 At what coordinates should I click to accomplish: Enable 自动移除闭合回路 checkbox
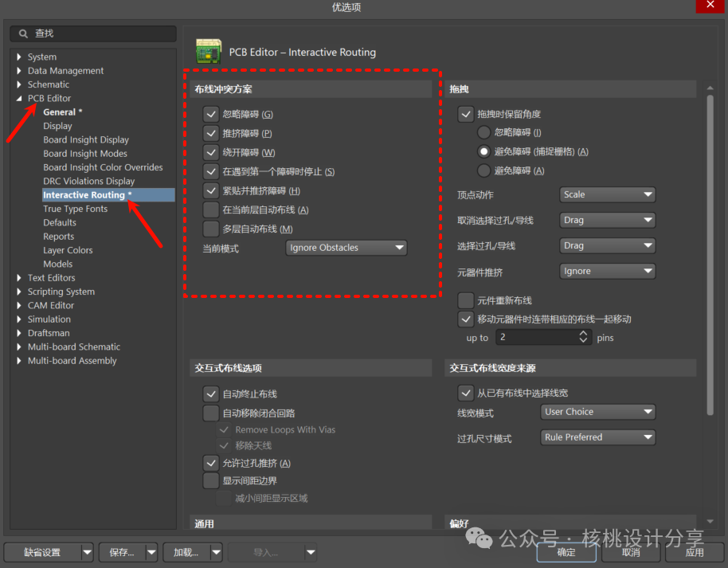pyautogui.click(x=211, y=413)
